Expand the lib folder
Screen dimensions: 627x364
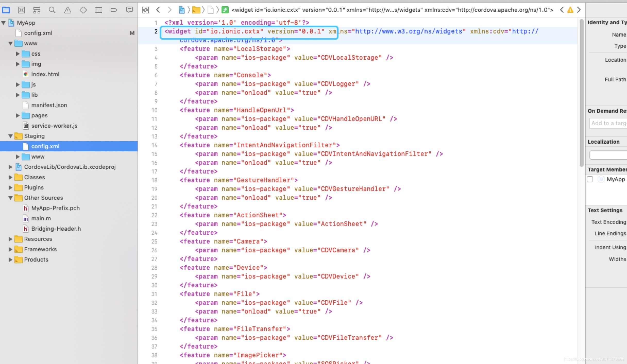coord(18,95)
